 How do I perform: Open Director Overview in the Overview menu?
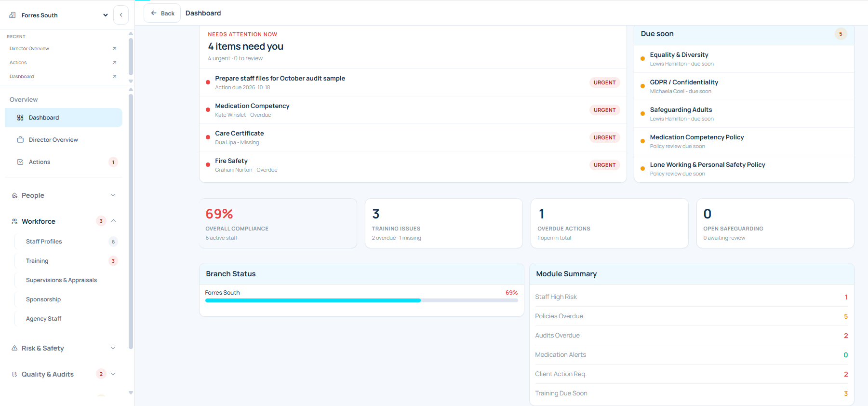coord(64,140)
